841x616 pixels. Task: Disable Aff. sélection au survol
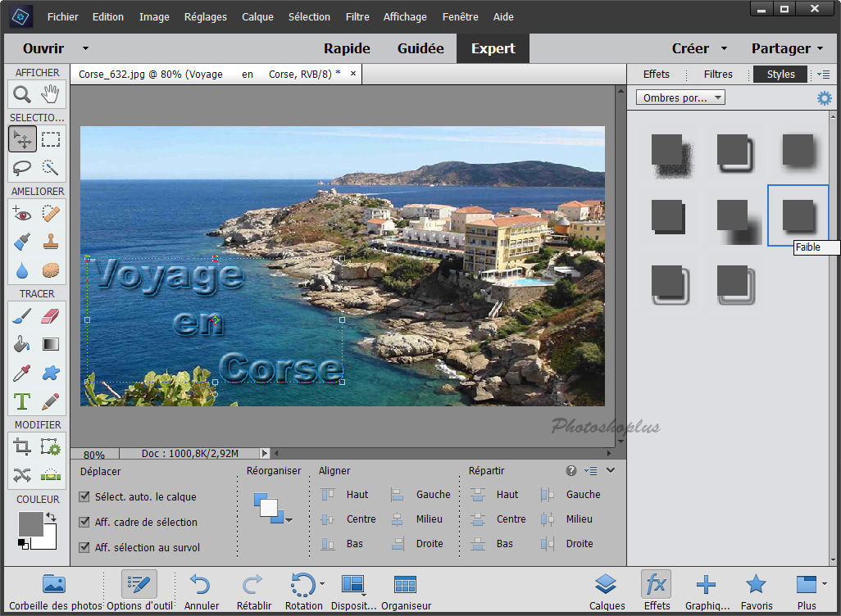pyautogui.click(x=84, y=548)
